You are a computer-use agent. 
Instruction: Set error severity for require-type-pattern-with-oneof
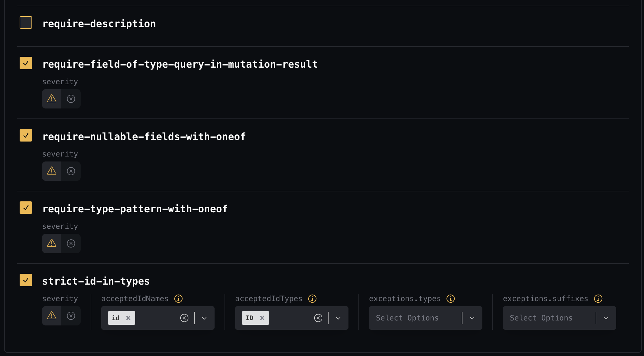pos(71,243)
